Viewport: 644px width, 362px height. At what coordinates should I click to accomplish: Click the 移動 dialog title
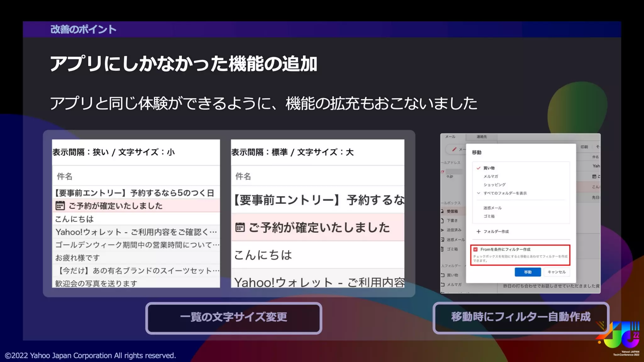[477, 152]
